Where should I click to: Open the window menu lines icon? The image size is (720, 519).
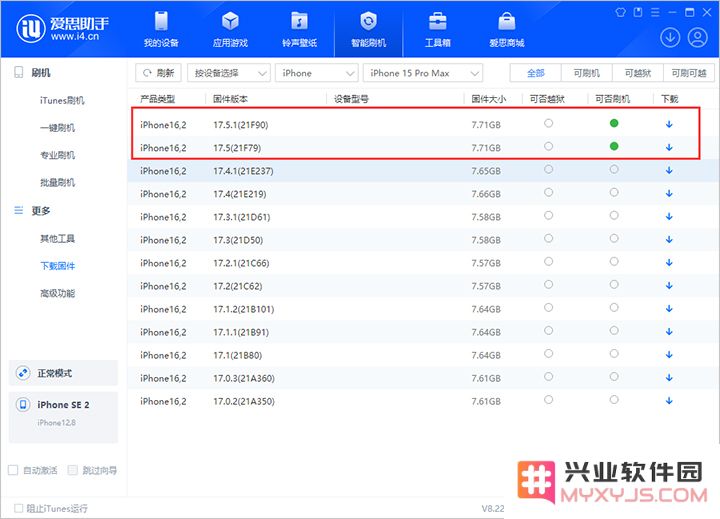[x=655, y=12]
